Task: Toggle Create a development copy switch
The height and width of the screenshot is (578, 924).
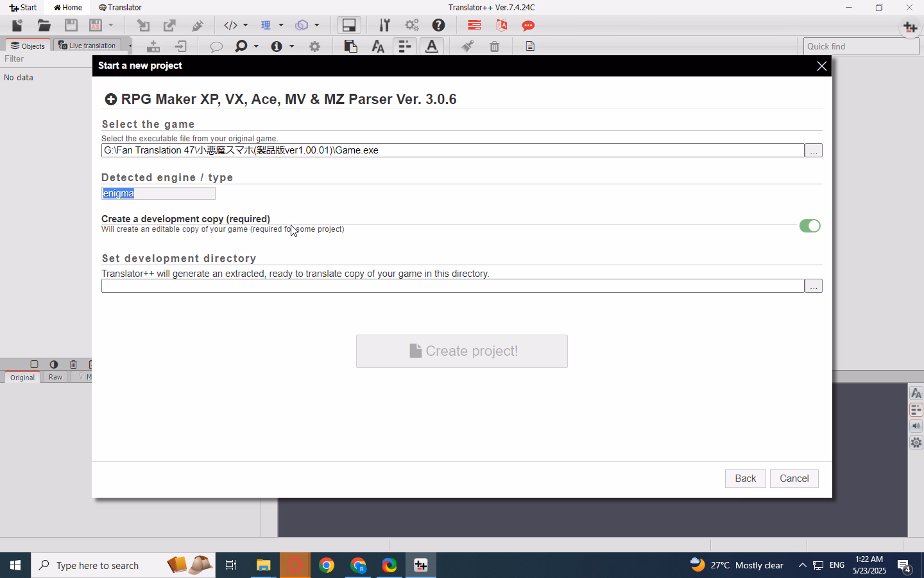Action: 810,226
